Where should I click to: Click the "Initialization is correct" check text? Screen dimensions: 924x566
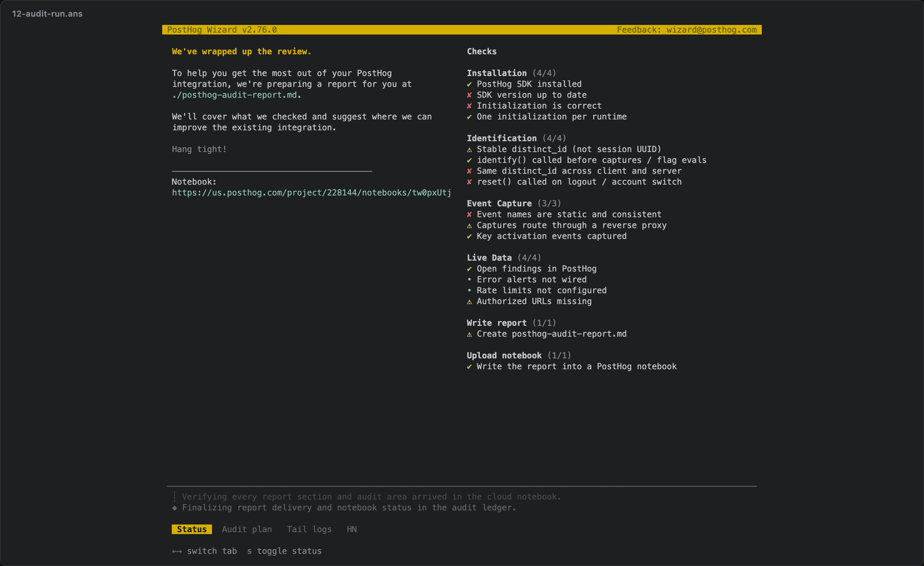[x=539, y=106]
